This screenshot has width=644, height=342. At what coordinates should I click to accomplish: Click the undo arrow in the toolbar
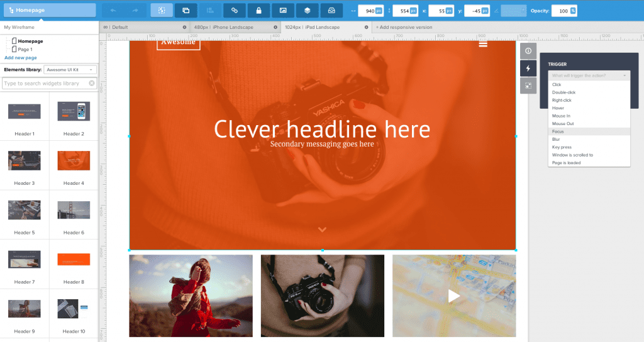click(x=113, y=11)
